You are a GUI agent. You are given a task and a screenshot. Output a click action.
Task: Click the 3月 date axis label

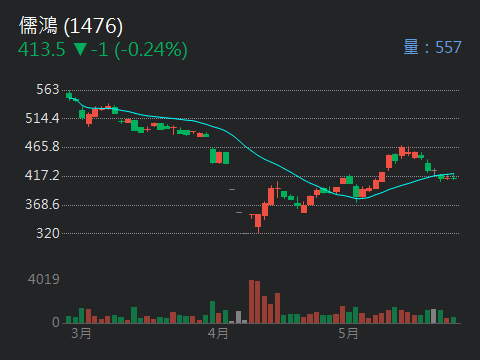[x=81, y=333]
